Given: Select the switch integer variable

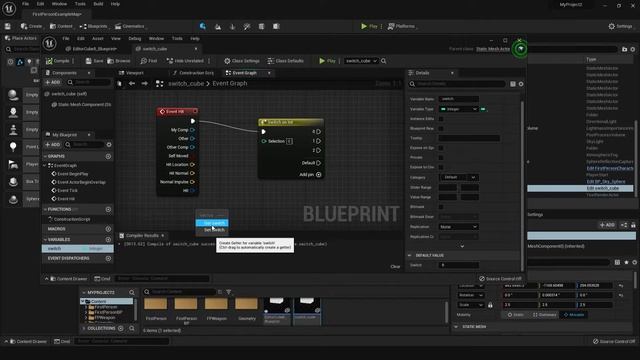Looking at the screenshot, I should (78, 249).
